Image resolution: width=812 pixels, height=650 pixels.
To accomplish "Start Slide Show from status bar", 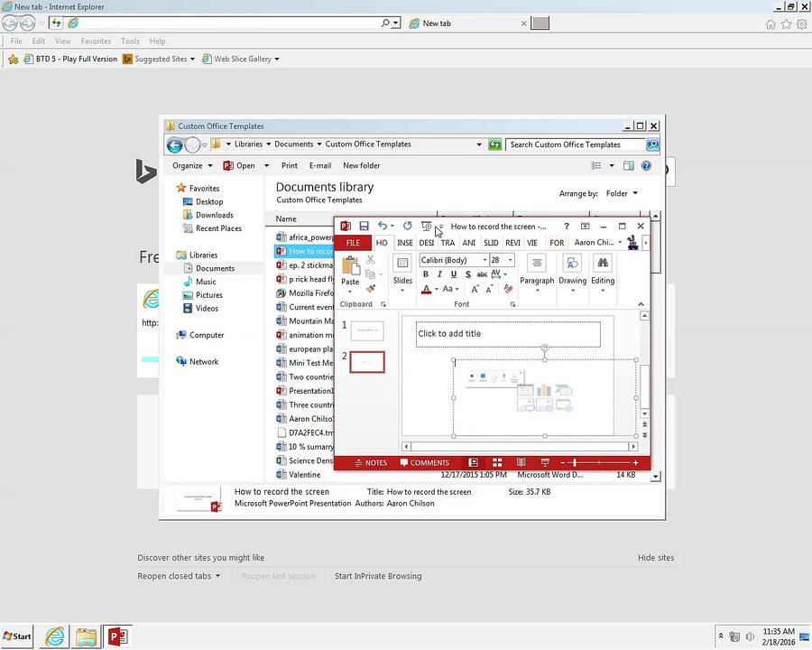I will pyautogui.click(x=545, y=462).
